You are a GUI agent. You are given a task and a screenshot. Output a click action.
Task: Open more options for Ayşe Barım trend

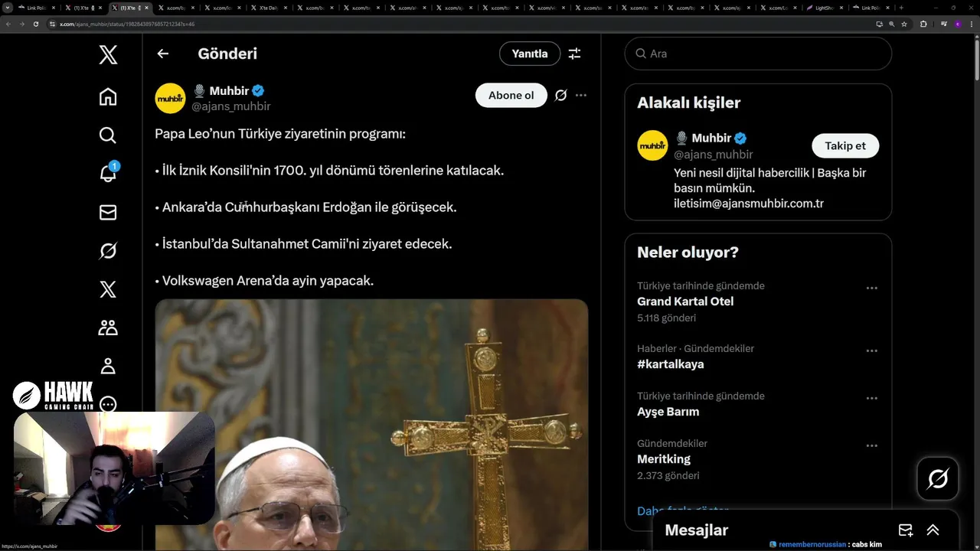[871, 399]
